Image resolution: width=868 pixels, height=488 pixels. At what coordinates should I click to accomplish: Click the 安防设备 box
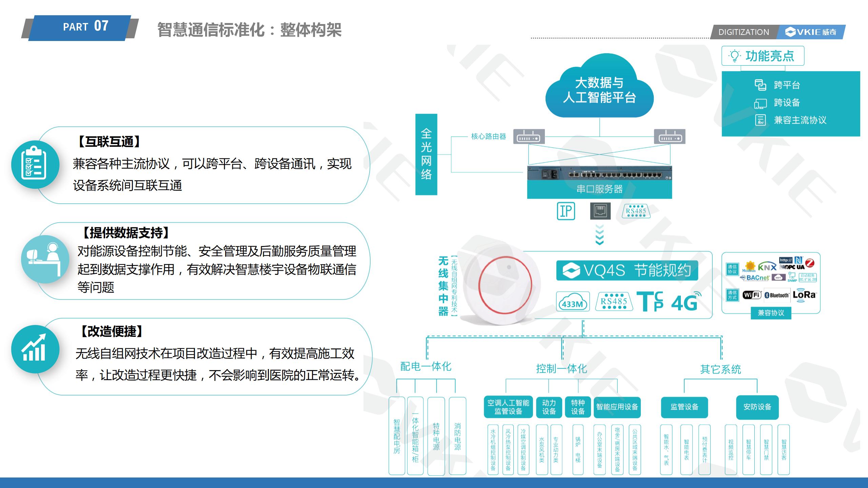pyautogui.click(x=757, y=407)
